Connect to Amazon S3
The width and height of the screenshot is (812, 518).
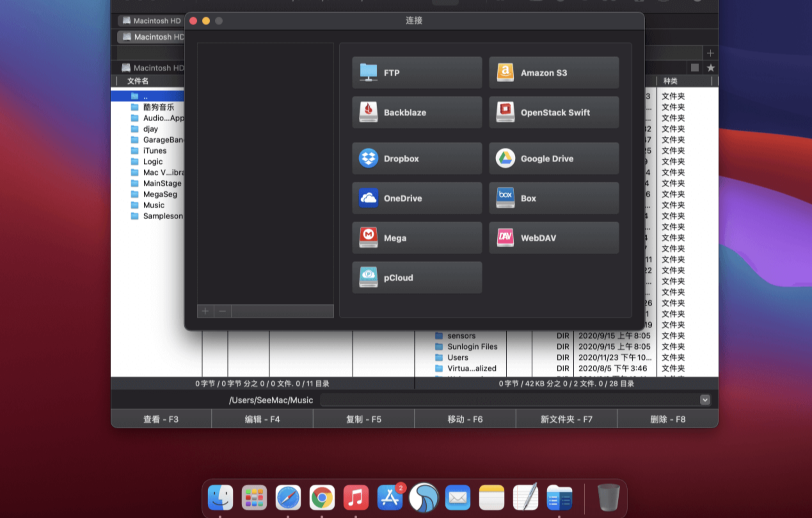pos(553,73)
